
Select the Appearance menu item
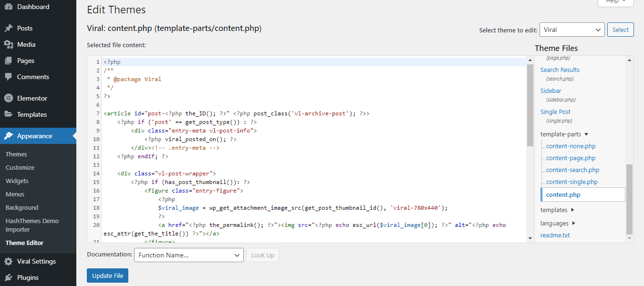click(x=38, y=136)
